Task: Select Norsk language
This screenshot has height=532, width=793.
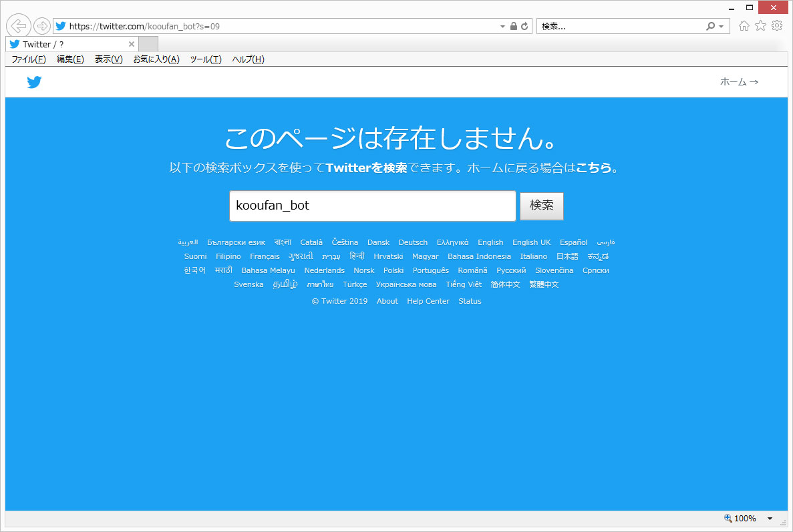Action: 364,270
